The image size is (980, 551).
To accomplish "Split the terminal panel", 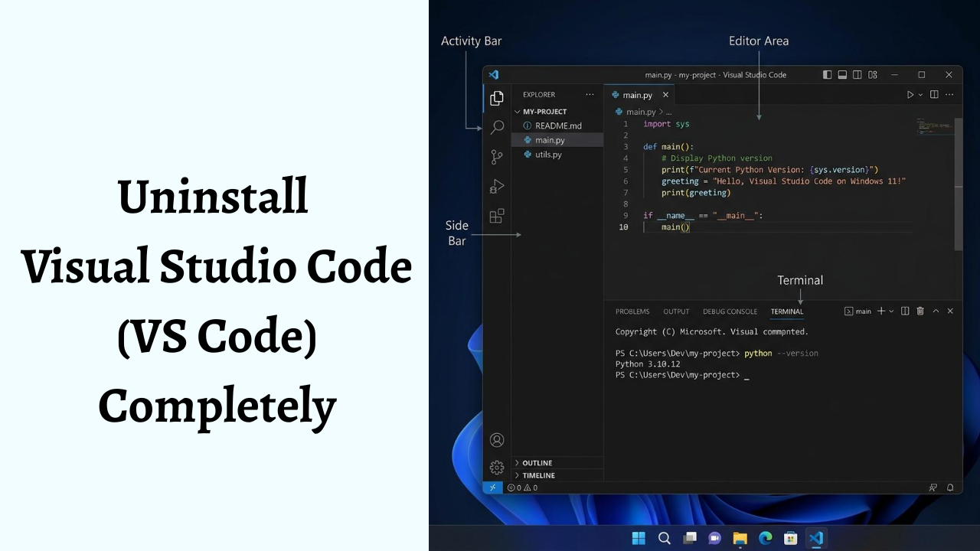I will tap(905, 311).
